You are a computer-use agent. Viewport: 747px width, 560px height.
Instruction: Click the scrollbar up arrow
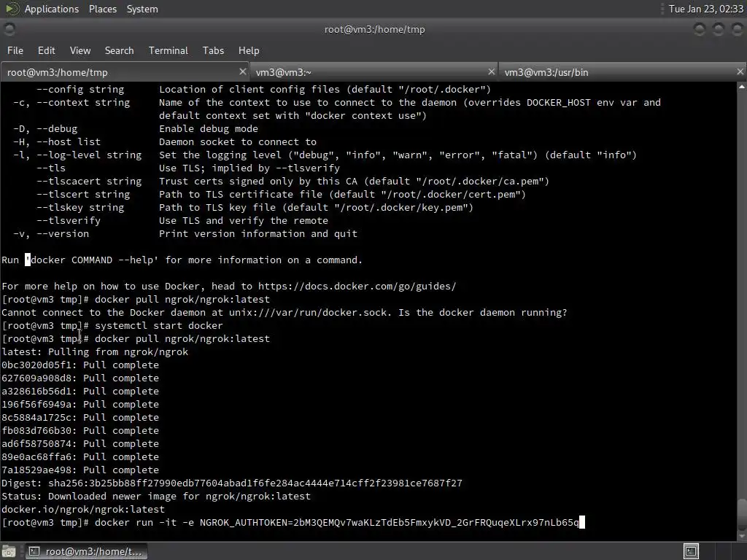pos(741,87)
